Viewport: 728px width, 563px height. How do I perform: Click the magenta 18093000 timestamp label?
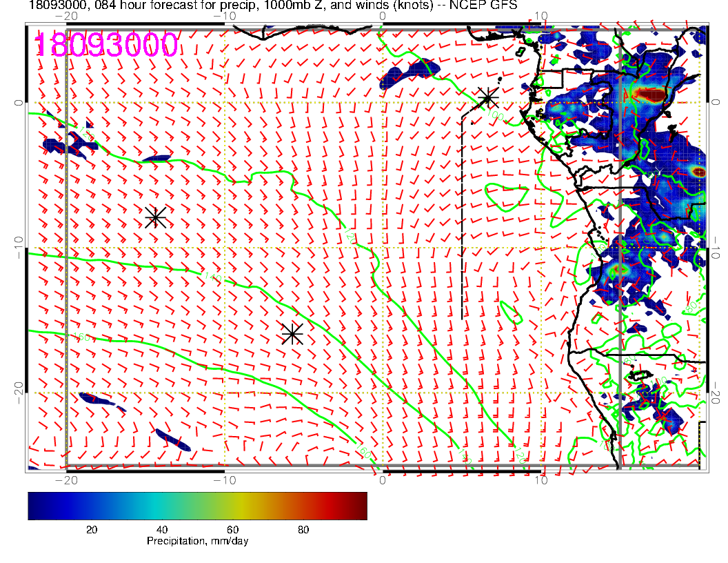pyautogui.click(x=107, y=46)
